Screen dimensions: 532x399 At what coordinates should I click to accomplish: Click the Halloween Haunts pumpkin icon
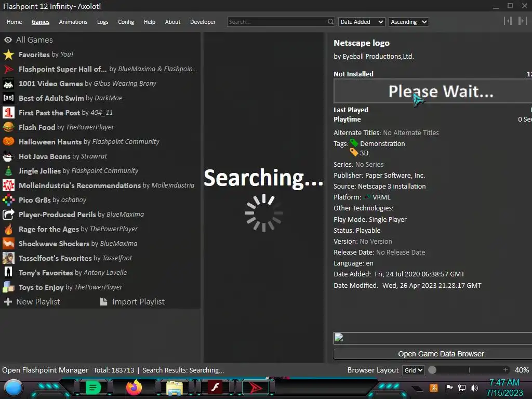8,142
